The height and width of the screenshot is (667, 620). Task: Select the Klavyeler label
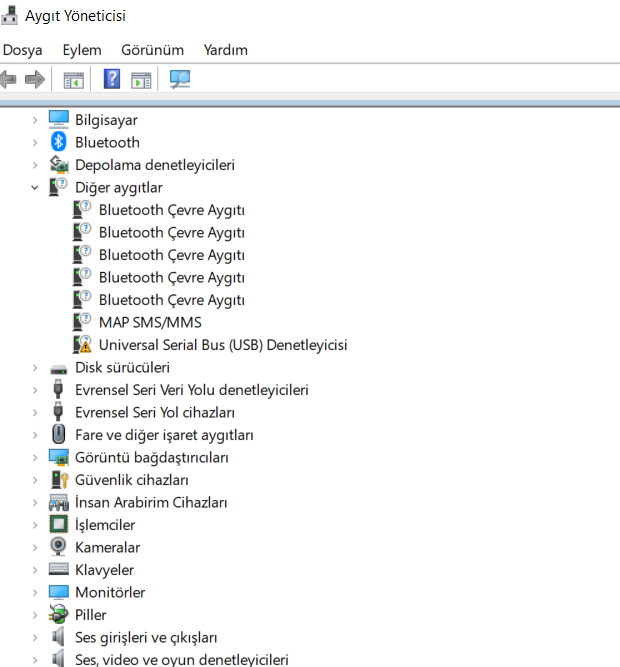click(x=104, y=570)
